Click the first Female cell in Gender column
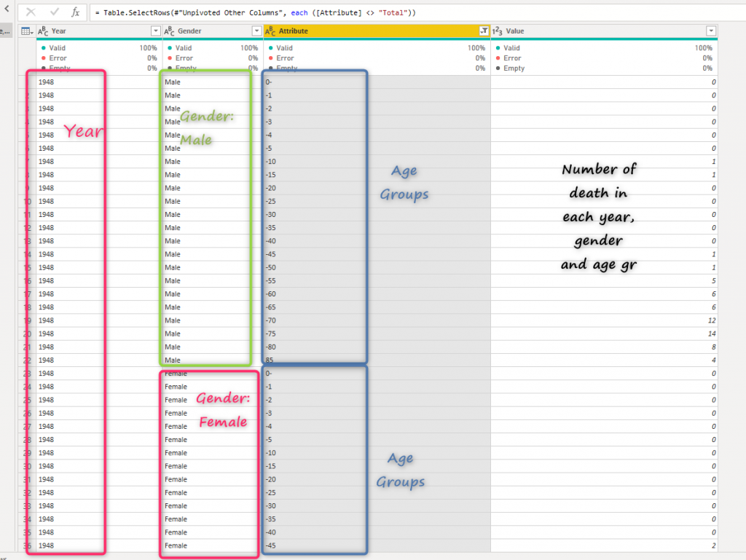 click(x=176, y=374)
